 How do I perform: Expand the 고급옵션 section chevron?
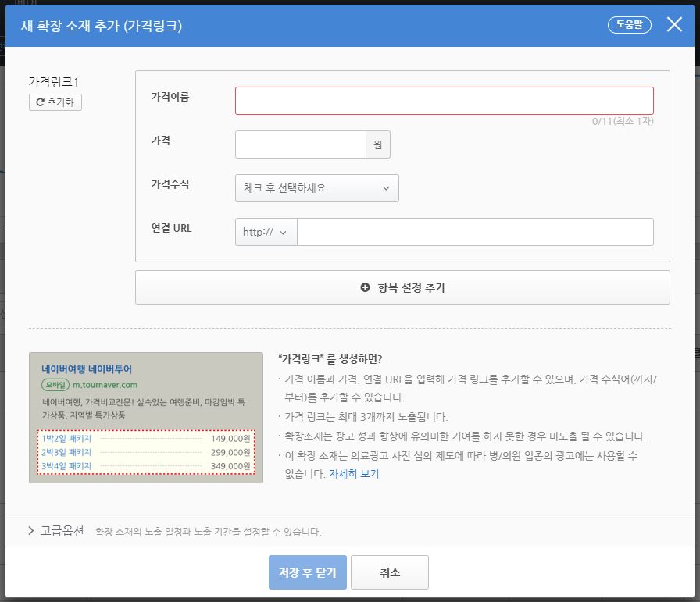31,531
